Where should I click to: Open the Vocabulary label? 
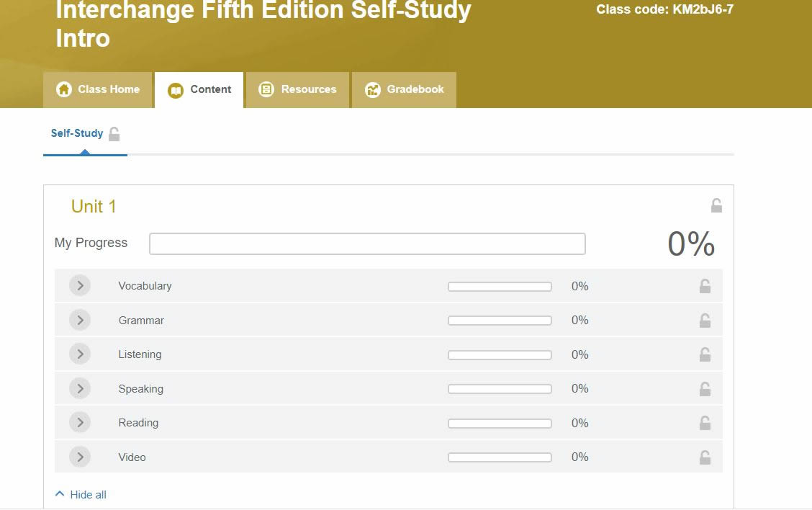[145, 286]
